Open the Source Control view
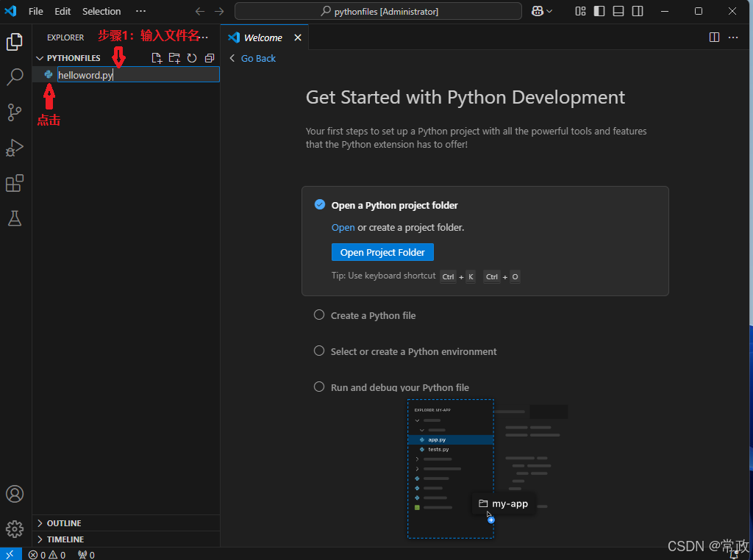 click(15, 112)
